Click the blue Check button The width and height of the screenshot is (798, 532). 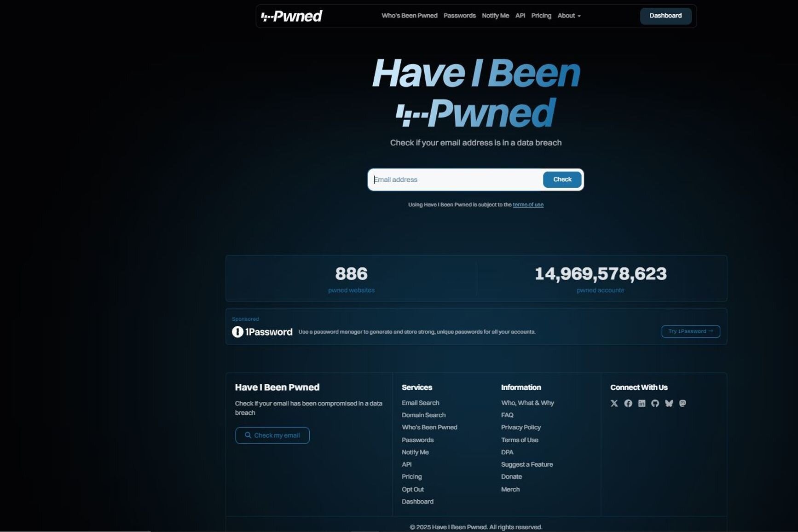click(562, 179)
